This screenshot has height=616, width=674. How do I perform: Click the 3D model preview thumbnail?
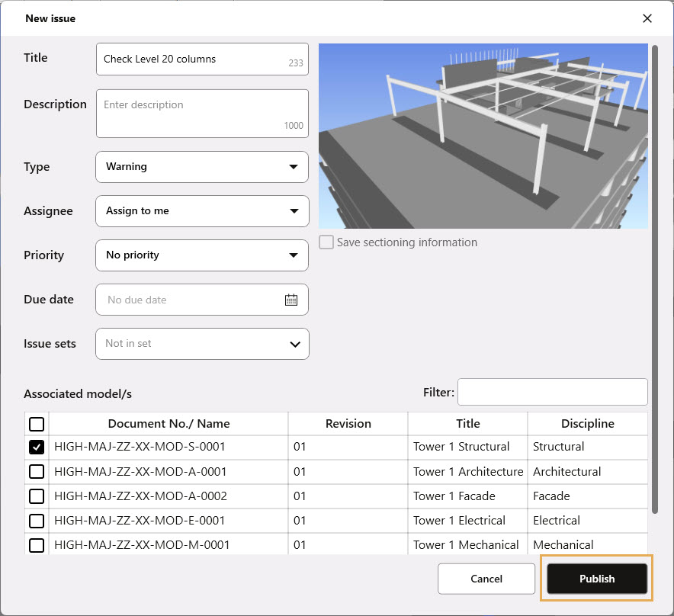click(x=483, y=136)
